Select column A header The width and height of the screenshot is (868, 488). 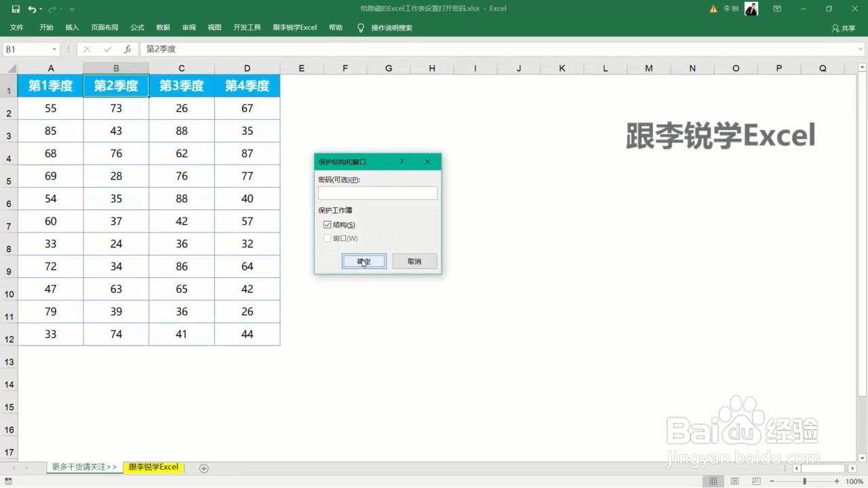click(x=51, y=68)
